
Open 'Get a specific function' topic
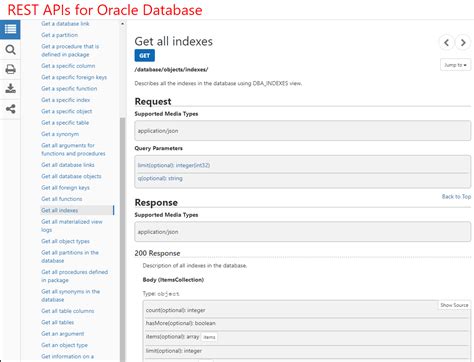[69, 89]
